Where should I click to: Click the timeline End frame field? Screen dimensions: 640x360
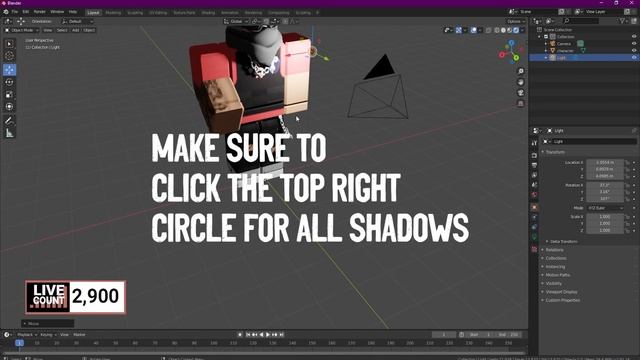pos(510,335)
